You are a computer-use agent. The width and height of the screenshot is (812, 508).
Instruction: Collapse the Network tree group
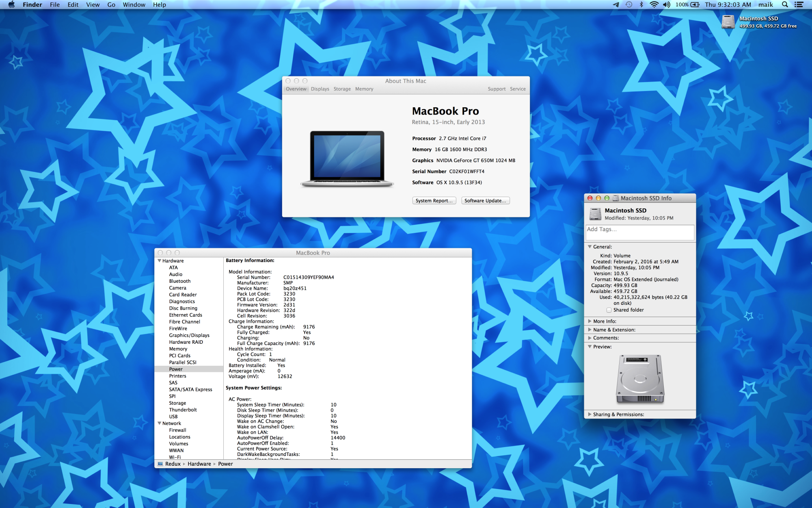[160, 423]
